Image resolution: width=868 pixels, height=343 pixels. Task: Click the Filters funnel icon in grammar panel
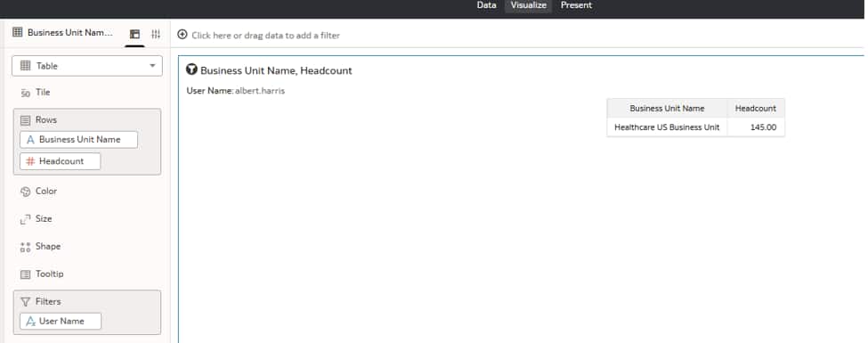[25, 302]
